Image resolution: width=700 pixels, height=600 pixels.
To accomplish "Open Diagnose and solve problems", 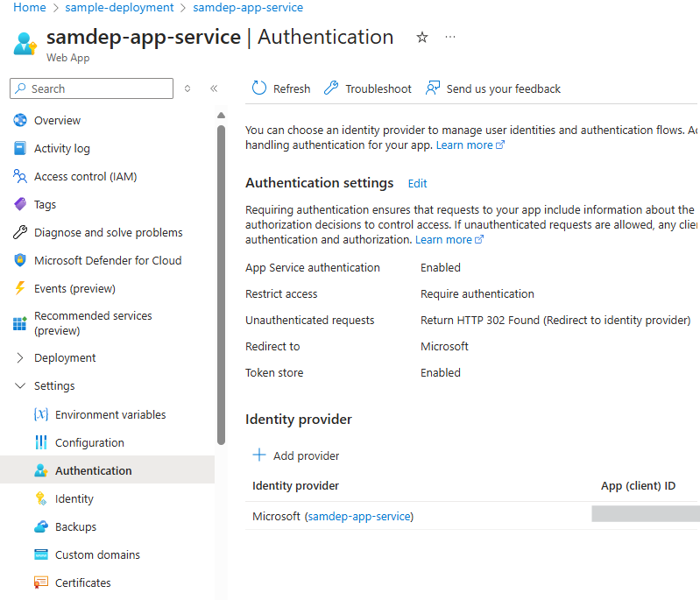I will point(109,232).
